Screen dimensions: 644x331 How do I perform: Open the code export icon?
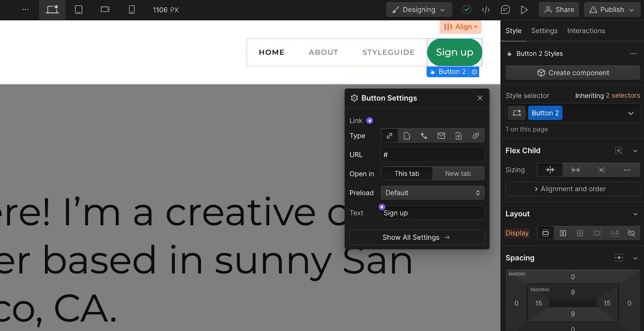(486, 10)
